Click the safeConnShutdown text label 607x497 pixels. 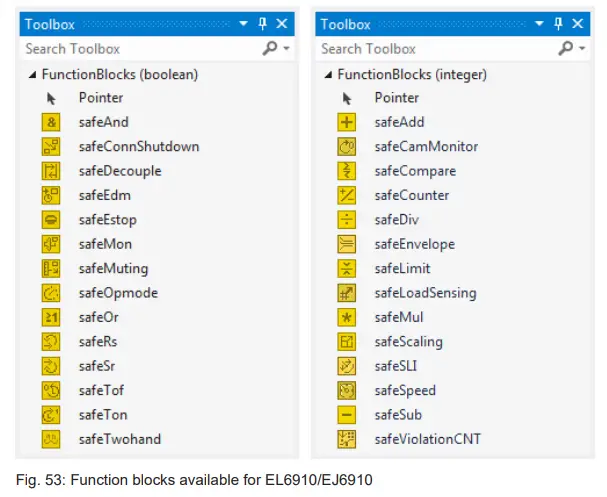tap(139, 147)
